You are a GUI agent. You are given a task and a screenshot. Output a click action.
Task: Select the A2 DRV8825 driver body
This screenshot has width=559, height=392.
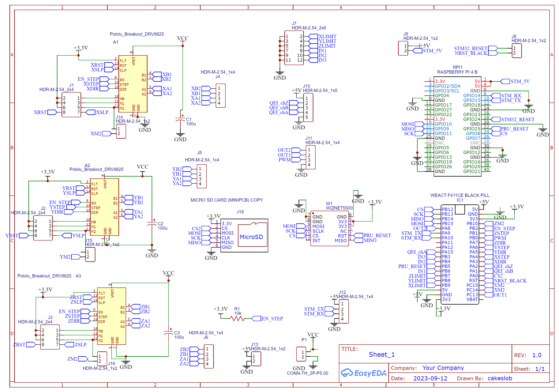point(104,207)
